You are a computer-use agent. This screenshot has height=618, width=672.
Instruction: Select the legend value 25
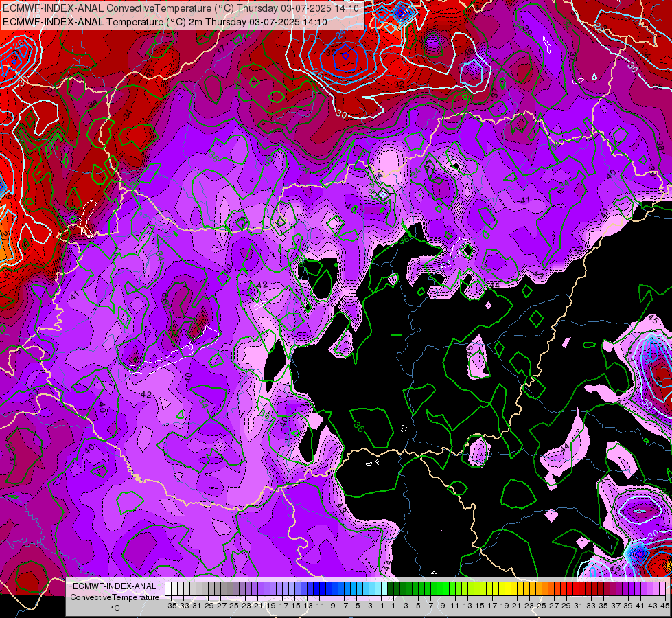542,606
